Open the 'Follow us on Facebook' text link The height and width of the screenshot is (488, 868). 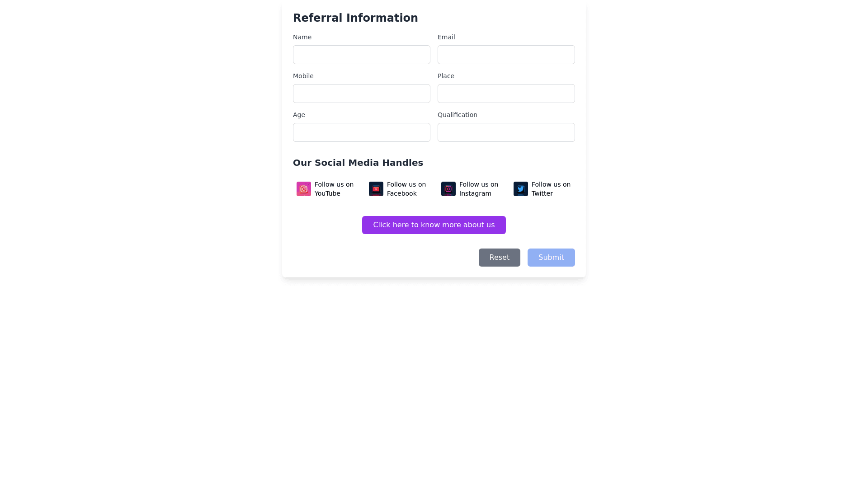(x=406, y=189)
